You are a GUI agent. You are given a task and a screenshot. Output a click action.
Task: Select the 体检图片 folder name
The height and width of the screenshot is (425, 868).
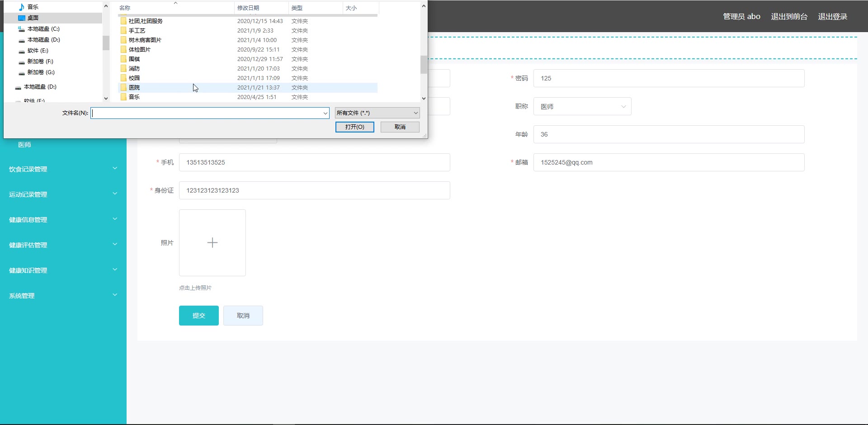pos(140,49)
